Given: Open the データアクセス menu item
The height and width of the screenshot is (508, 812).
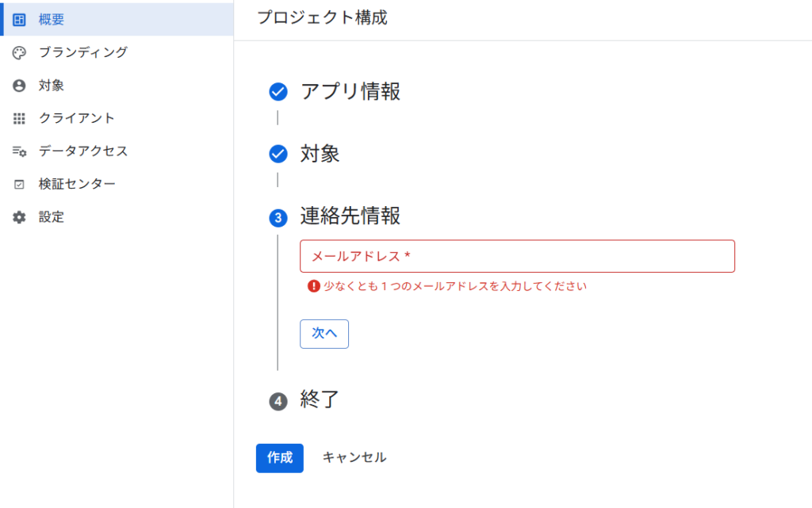Looking at the screenshot, I should pos(83,151).
